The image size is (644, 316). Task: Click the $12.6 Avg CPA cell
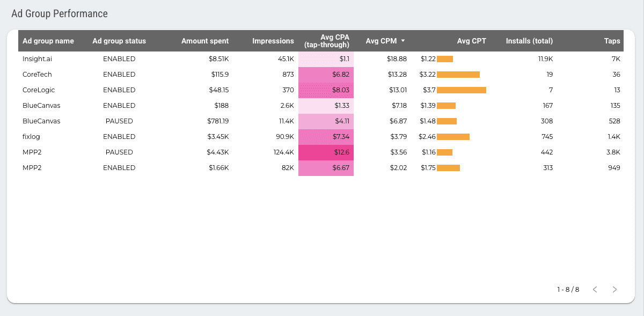326,152
